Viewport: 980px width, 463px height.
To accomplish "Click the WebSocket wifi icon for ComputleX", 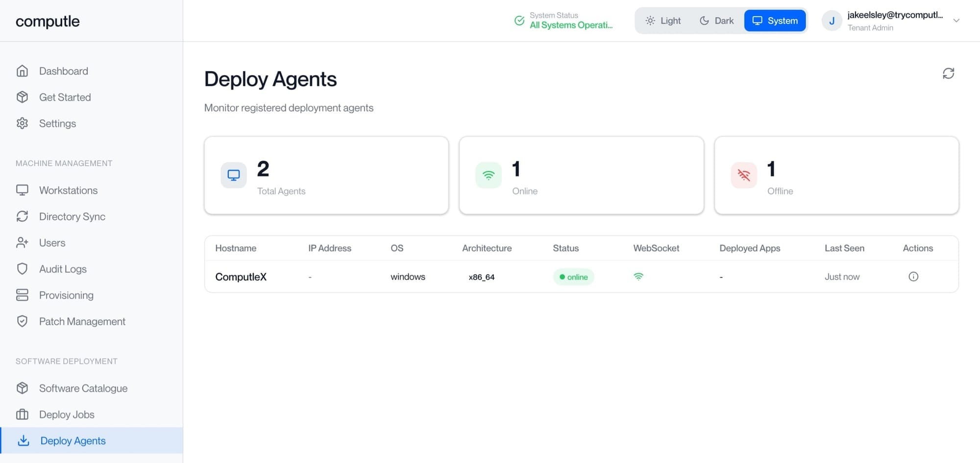I will tap(638, 277).
